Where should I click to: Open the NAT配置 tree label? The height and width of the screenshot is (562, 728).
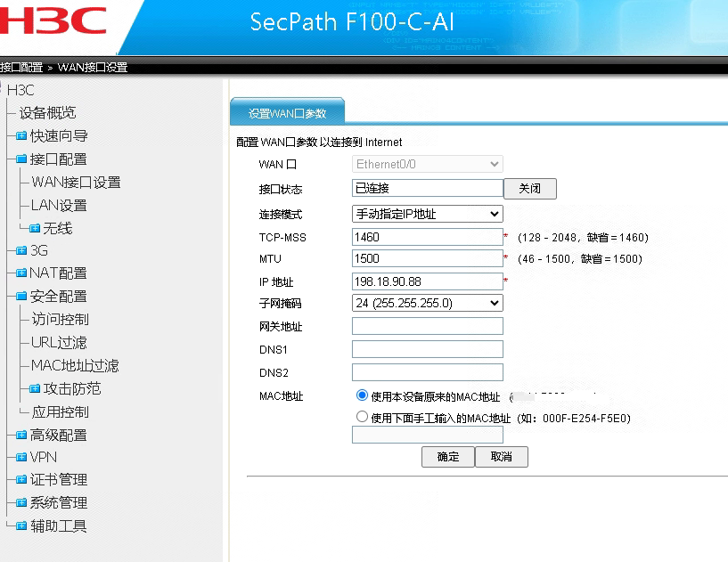[58, 273]
